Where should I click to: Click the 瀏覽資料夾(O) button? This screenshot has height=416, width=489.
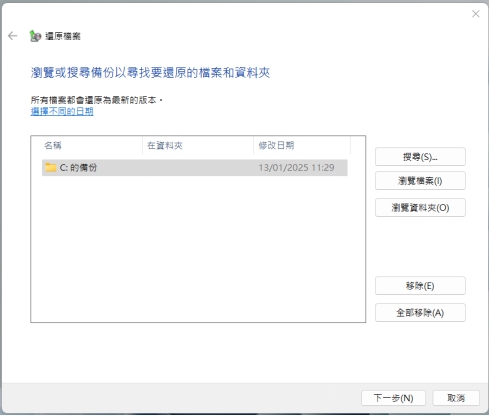point(420,208)
